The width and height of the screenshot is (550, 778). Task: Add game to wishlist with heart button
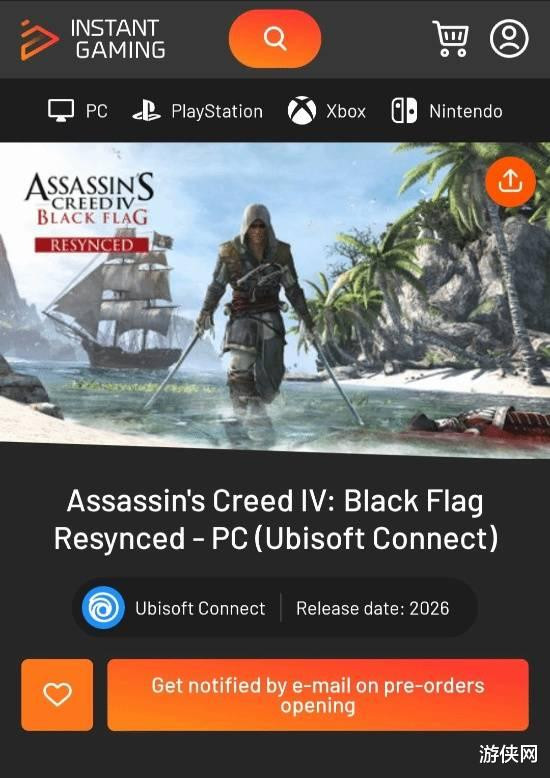tap(57, 695)
